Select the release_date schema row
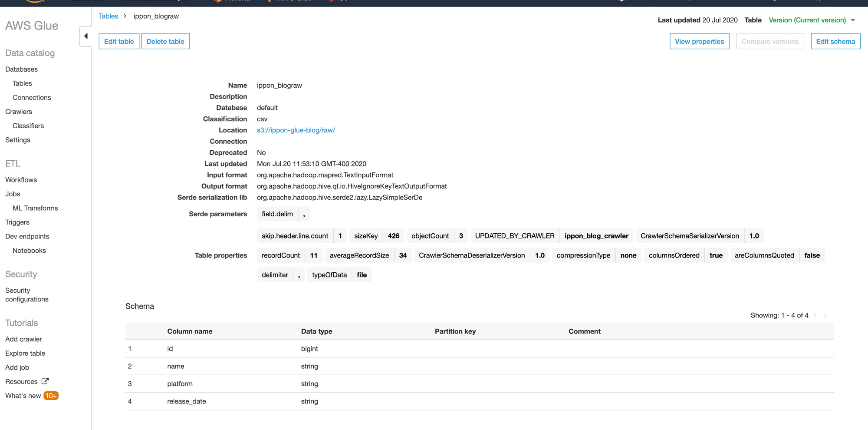The image size is (868, 430). tap(187, 401)
